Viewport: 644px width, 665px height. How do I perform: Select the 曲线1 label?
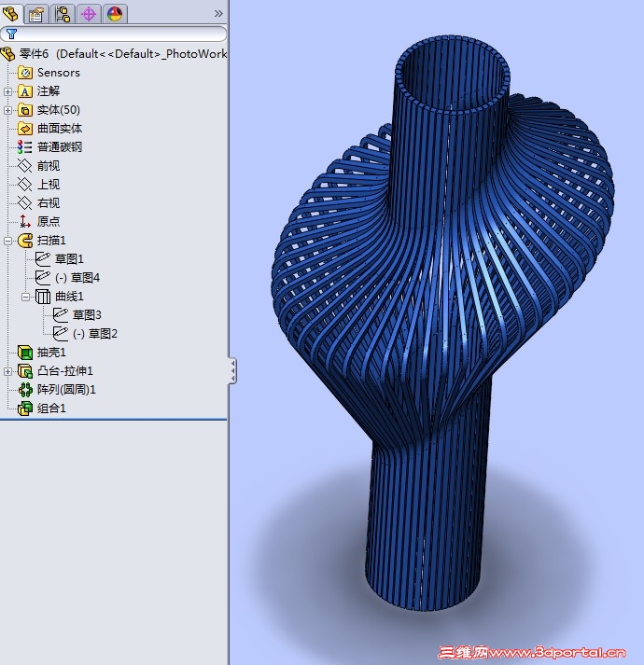(69, 297)
